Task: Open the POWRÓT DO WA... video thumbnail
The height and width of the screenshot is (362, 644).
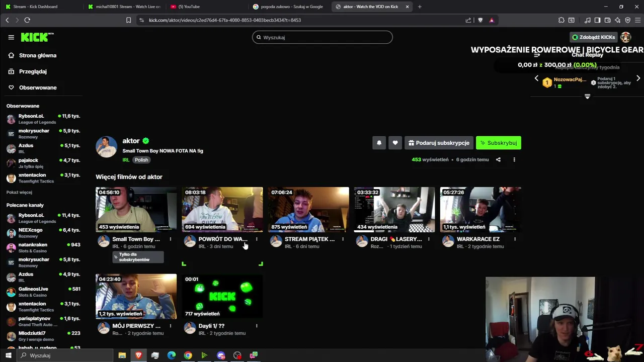Action: pos(222,209)
